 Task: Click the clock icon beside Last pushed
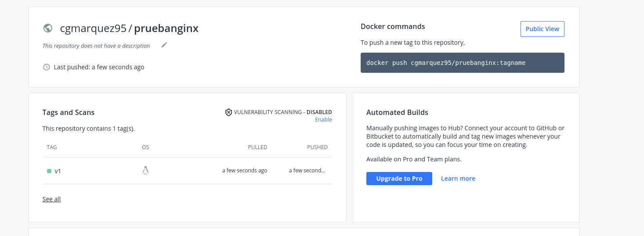47,67
